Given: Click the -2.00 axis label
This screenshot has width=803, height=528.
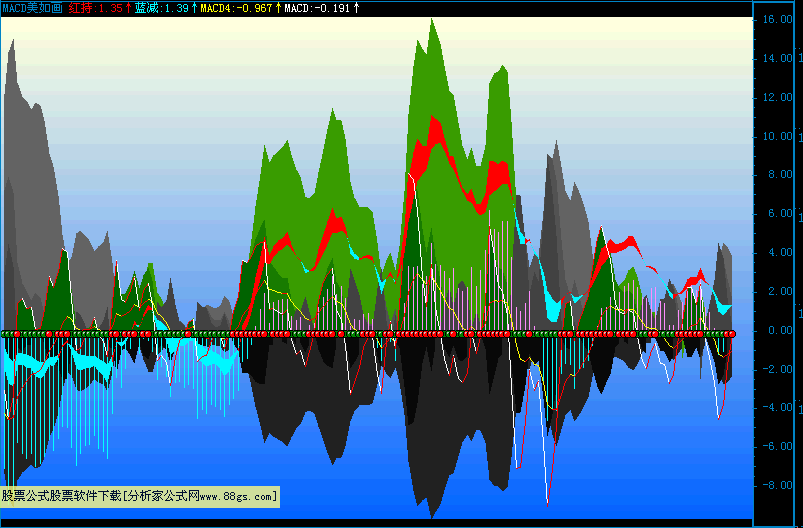Looking at the screenshot, I should click(x=777, y=369).
